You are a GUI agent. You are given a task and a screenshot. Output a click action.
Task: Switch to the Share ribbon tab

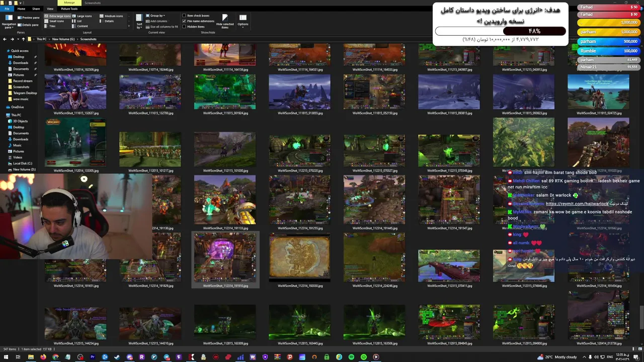coord(36,9)
